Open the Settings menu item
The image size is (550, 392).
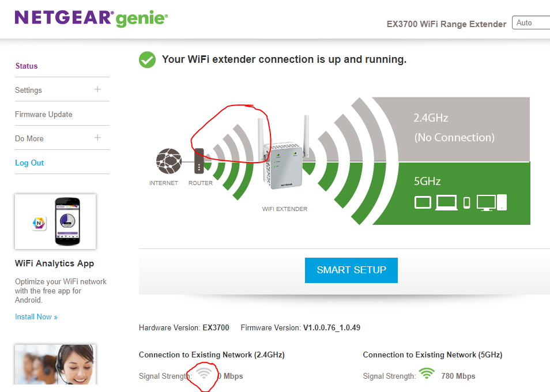click(x=28, y=90)
